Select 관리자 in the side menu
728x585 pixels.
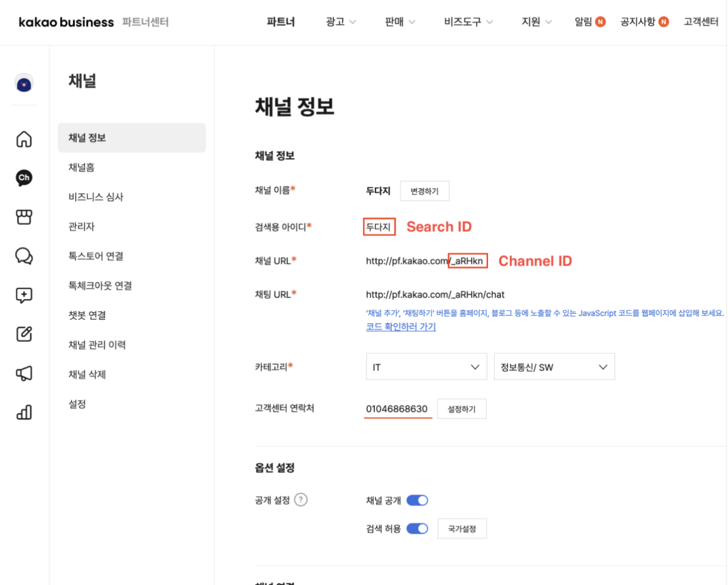81,227
